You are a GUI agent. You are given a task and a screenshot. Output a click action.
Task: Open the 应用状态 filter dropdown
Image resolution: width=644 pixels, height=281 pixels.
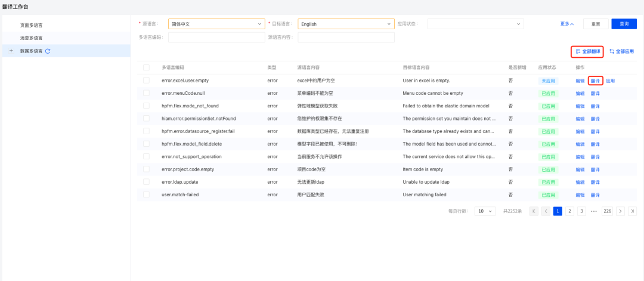[475, 24]
